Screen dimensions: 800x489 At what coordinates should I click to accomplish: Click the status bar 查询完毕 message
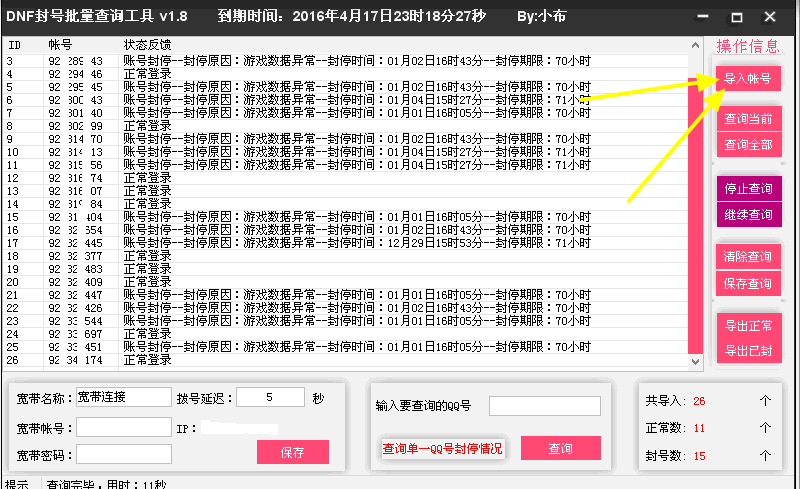pos(106,484)
